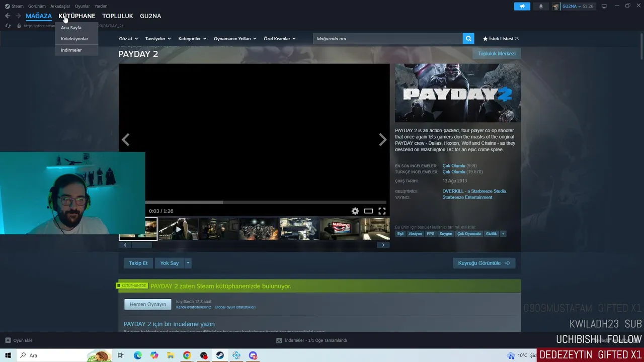Show next media with the right arrow
The width and height of the screenshot is (644, 362).
(x=383, y=140)
